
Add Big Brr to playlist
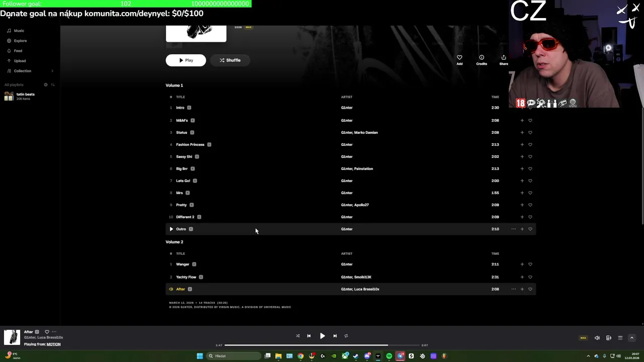click(x=522, y=169)
